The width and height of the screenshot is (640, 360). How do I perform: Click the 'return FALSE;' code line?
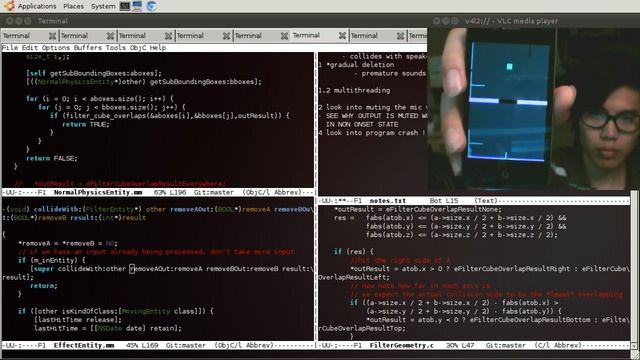click(x=51, y=158)
